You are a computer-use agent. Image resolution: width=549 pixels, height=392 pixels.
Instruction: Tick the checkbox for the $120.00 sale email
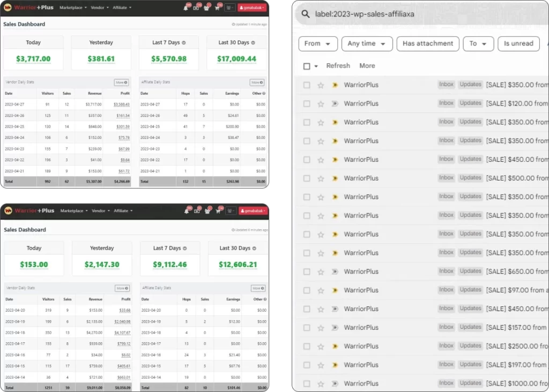click(x=307, y=104)
